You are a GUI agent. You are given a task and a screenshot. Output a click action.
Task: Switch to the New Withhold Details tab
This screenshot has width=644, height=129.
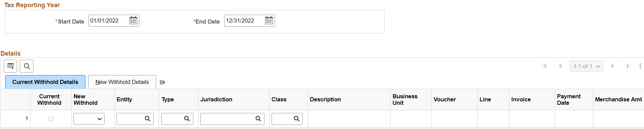122,82
